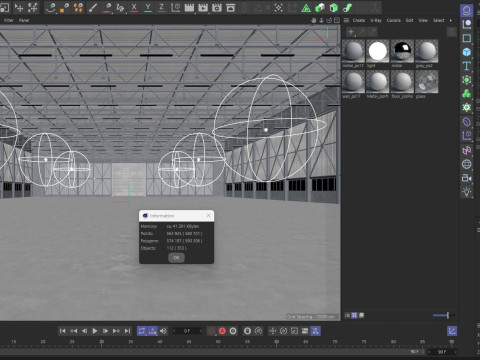Click Render to Picture Viewer icon

coord(203,8)
